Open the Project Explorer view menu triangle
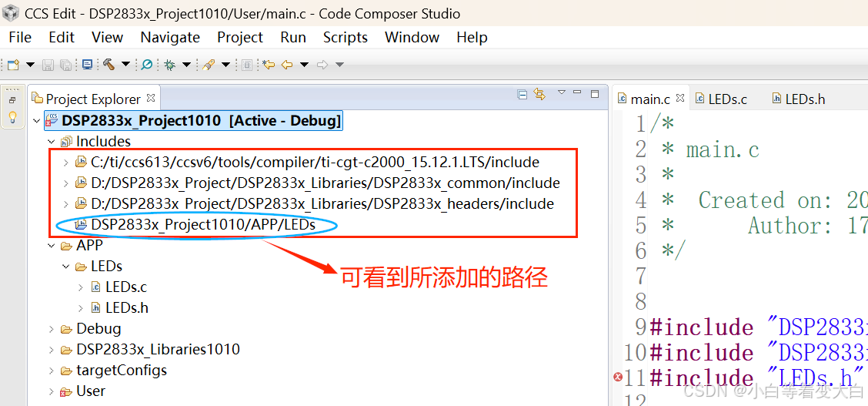 click(561, 92)
